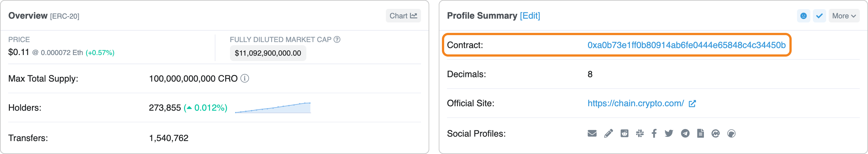The width and height of the screenshot is (868, 154).
Task: Open the Chart view button
Action: (403, 16)
